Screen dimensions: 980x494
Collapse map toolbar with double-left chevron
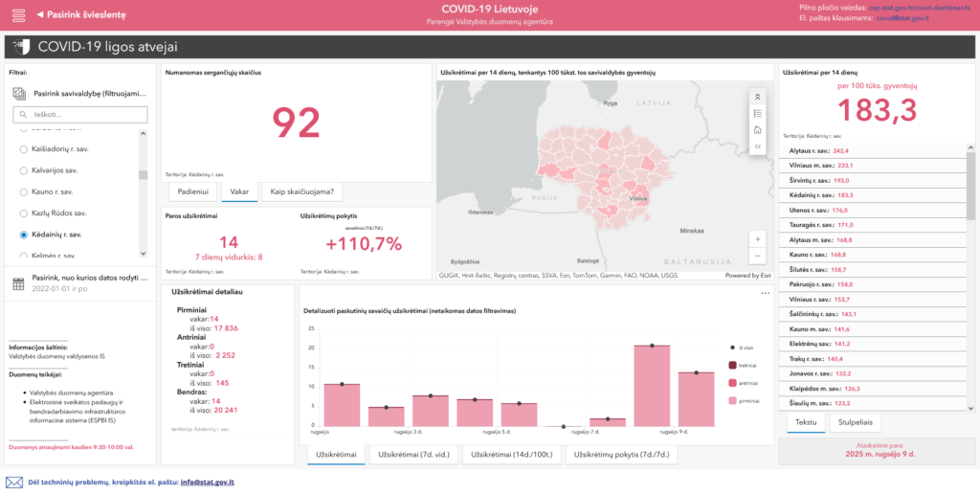[758, 146]
